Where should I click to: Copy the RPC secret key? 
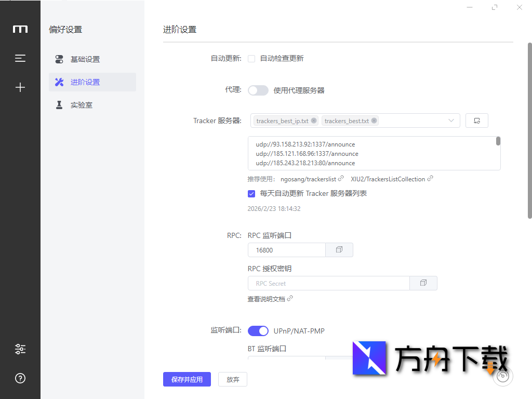423,283
